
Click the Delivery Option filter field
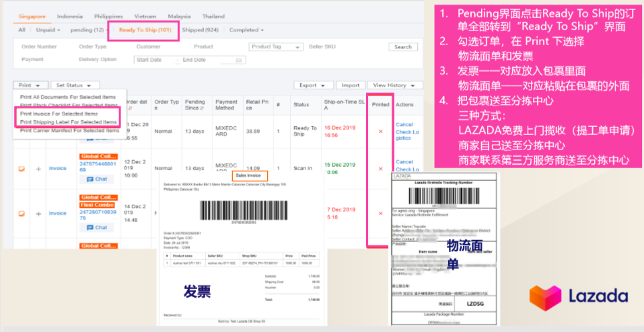98,60
